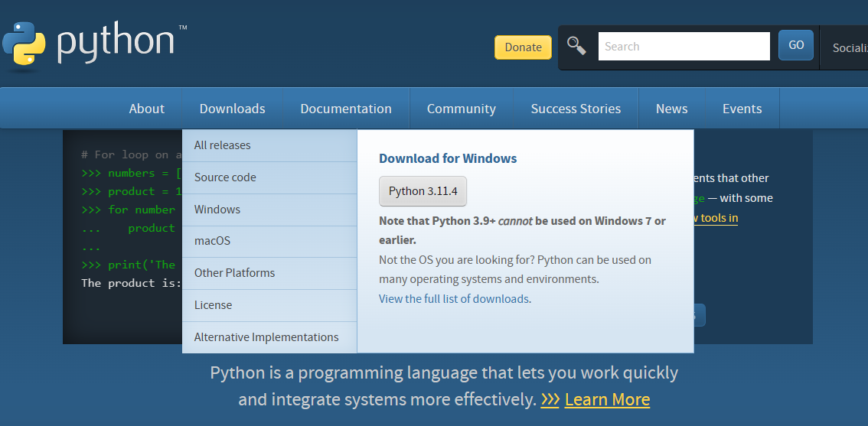Open the Events menu
The width and height of the screenshot is (868, 426).
click(742, 109)
